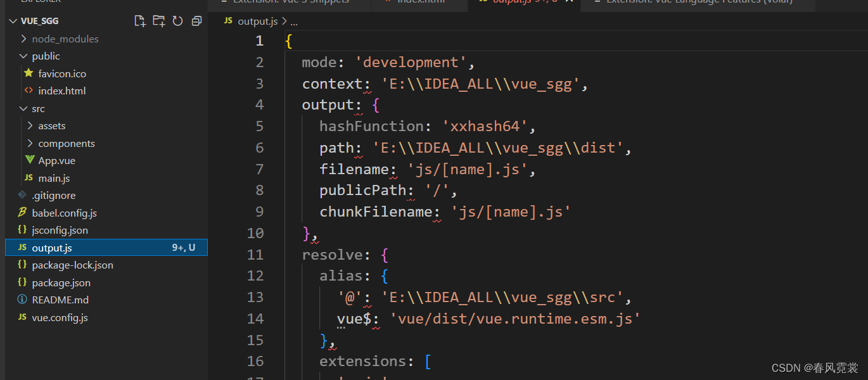Click output.js in the breadcrumb
868x380 pixels.
[257, 21]
